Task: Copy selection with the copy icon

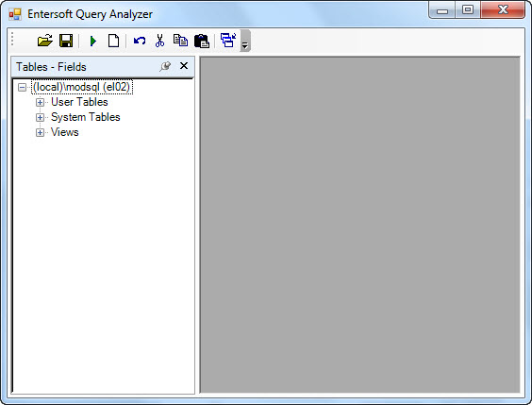Action: pyautogui.click(x=180, y=41)
